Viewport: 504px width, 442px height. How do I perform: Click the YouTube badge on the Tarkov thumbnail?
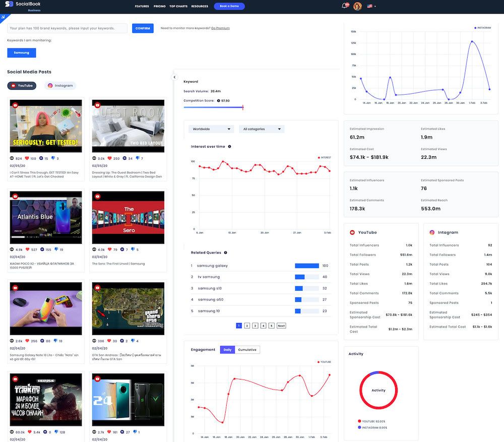point(15,379)
